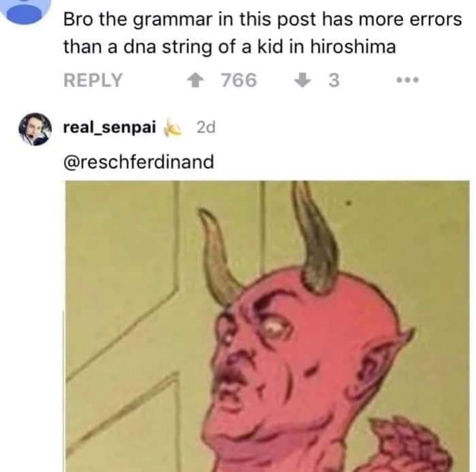The width and height of the screenshot is (476, 472).
Task: Open the real_senpai username link
Action: tap(109, 127)
